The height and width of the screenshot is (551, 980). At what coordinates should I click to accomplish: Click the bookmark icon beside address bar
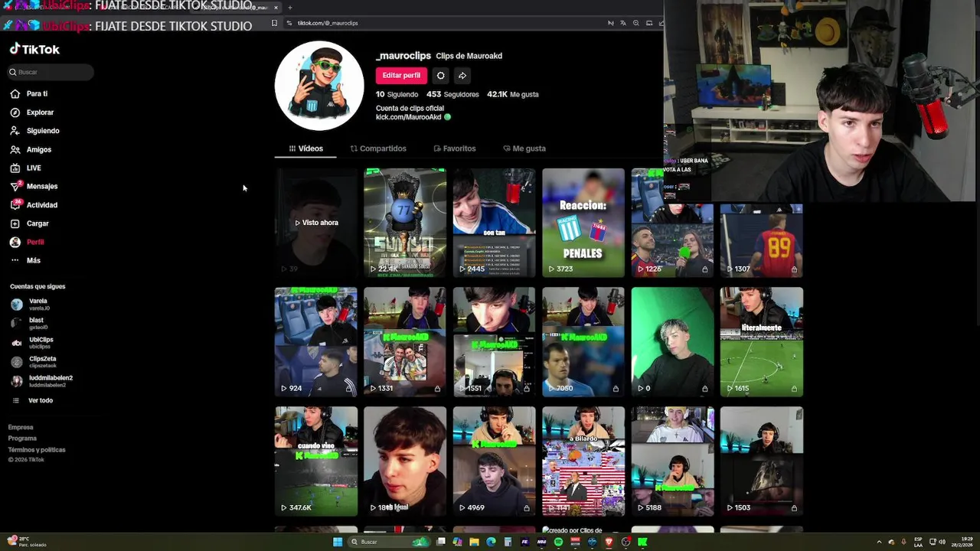[x=274, y=23]
